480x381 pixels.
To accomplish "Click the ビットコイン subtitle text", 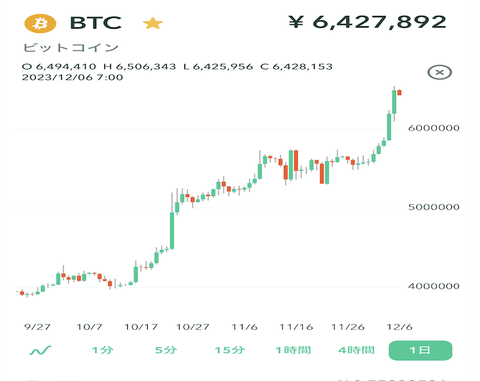I will click(x=71, y=48).
